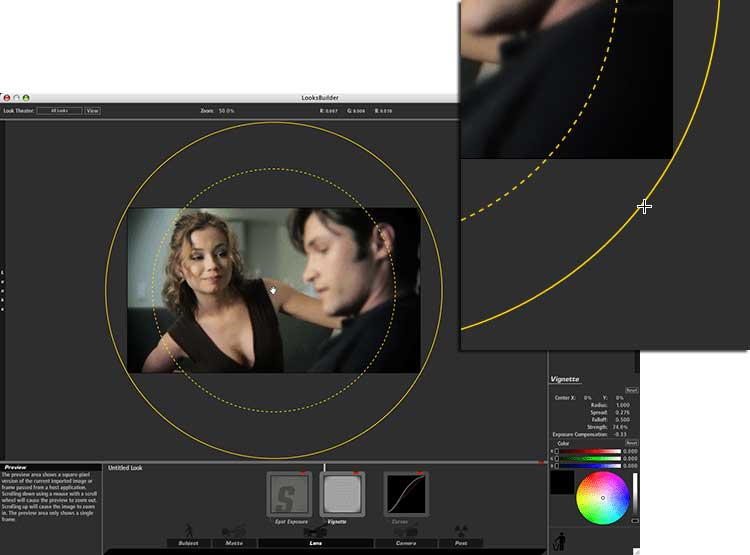
Task: Click the red channel value 0.000
Action: (x=630, y=451)
